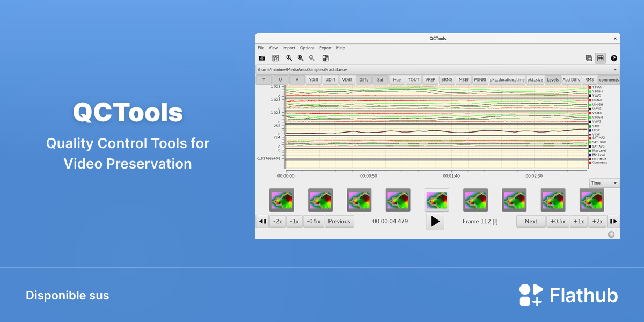The image size is (644, 322).
Task: Play backward at -1x speed
Action: pyautogui.click(x=294, y=221)
